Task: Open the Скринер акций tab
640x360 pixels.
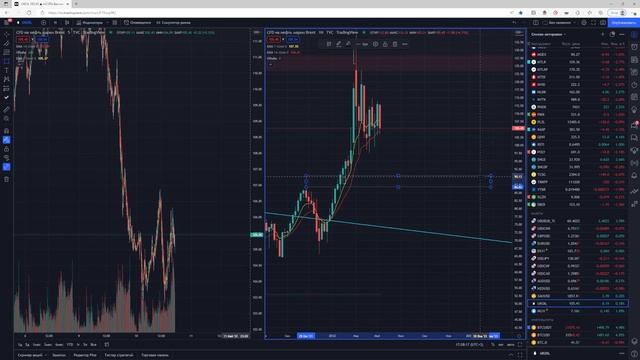Action: [x=31, y=355]
